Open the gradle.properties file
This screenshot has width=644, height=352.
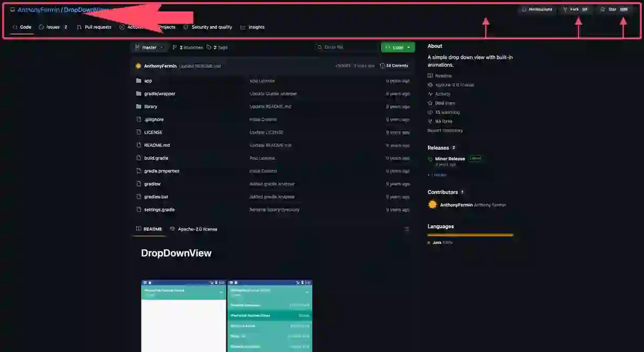click(x=161, y=171)
